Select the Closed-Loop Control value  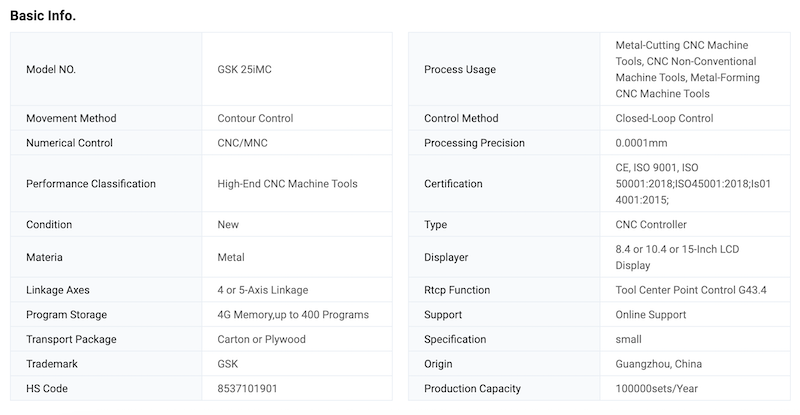click(664, 118)
